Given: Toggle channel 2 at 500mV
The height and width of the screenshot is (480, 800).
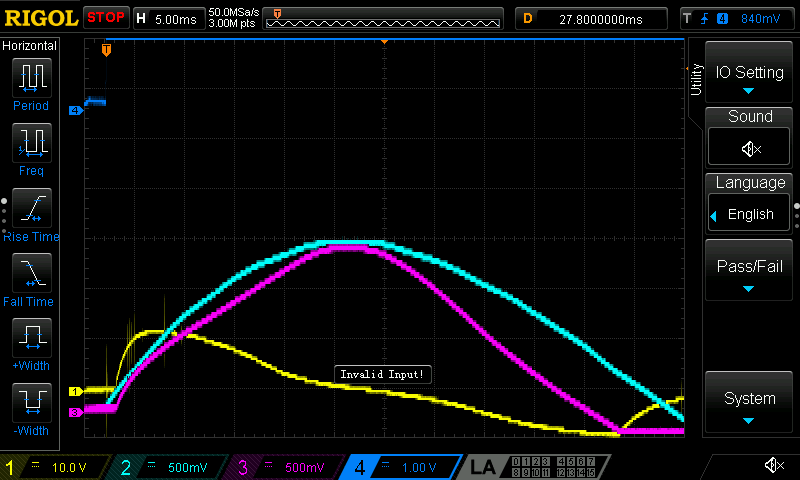Looking at the screenshot, I should 170,467.
